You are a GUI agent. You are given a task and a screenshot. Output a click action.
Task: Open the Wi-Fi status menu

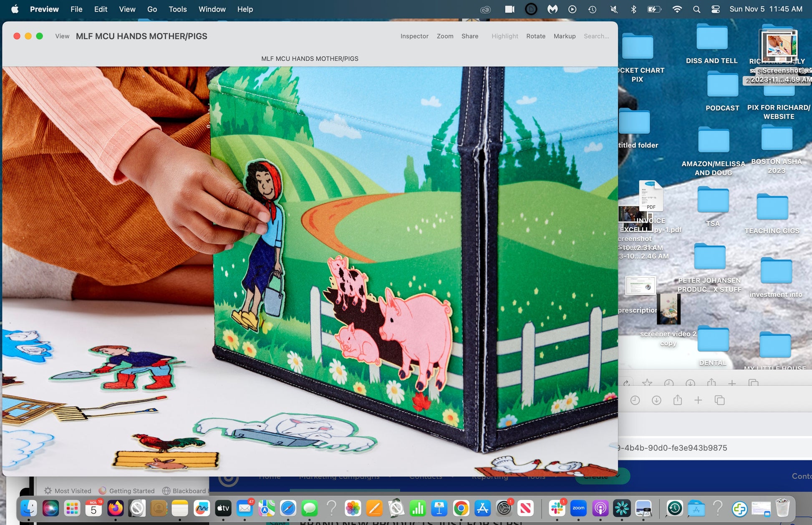point(677,9)
